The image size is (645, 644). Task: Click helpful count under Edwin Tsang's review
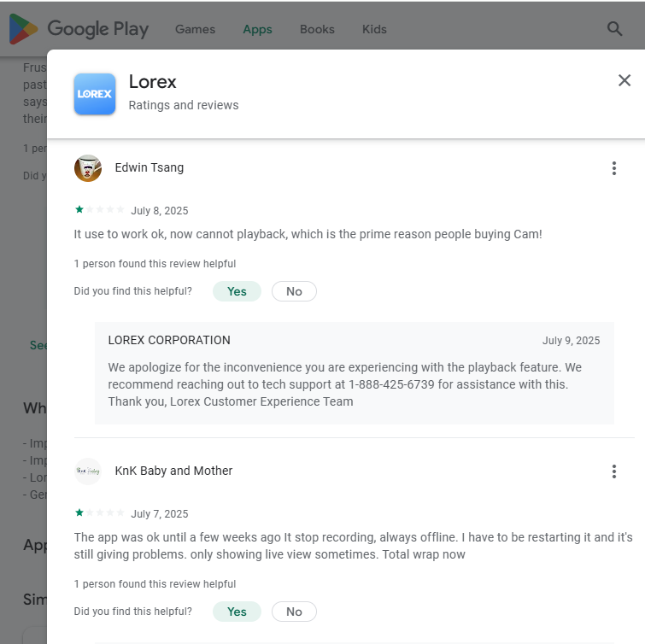click(155, 264)
